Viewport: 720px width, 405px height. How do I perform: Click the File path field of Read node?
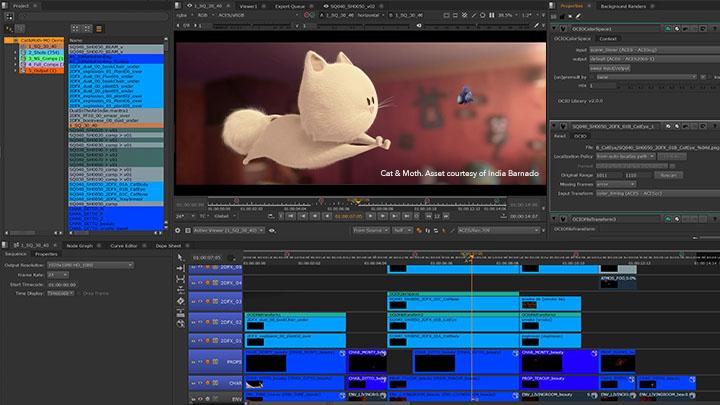tap(658, 147)
